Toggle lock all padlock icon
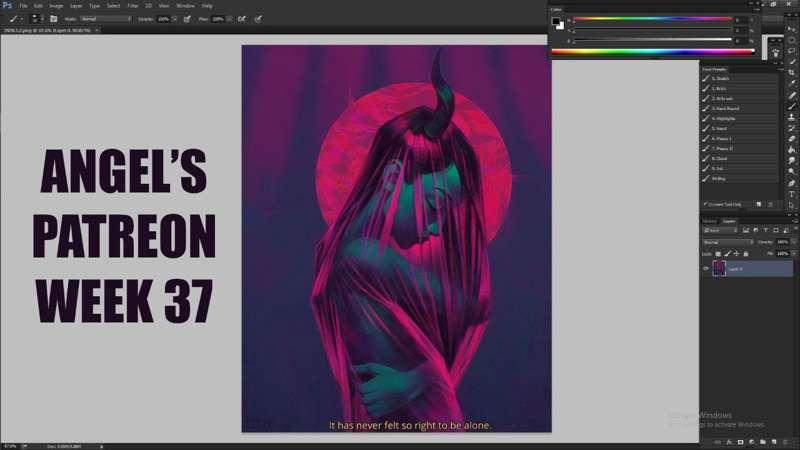This screenshot has width=800, height=450. (745, 254)
